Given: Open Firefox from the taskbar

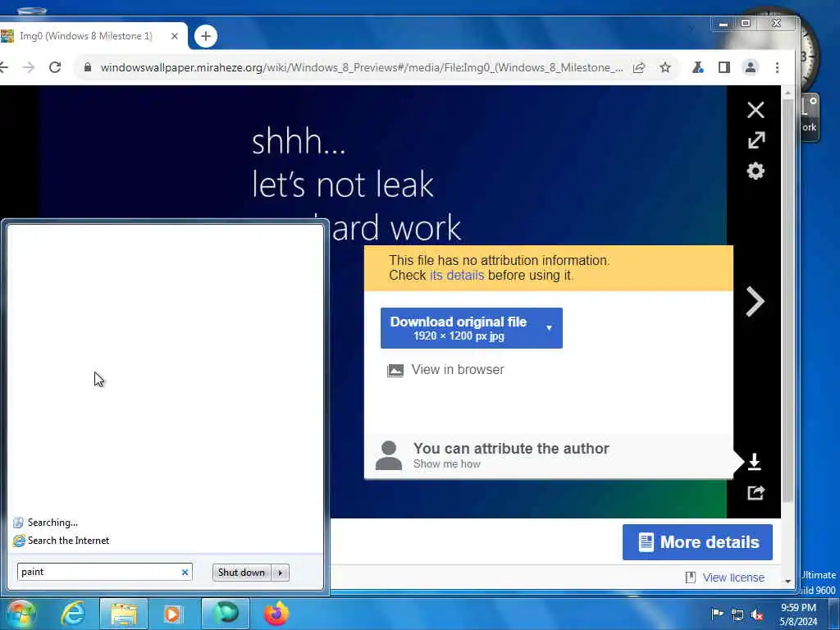Looking at the screenshot, I should (x=276, y=614).
